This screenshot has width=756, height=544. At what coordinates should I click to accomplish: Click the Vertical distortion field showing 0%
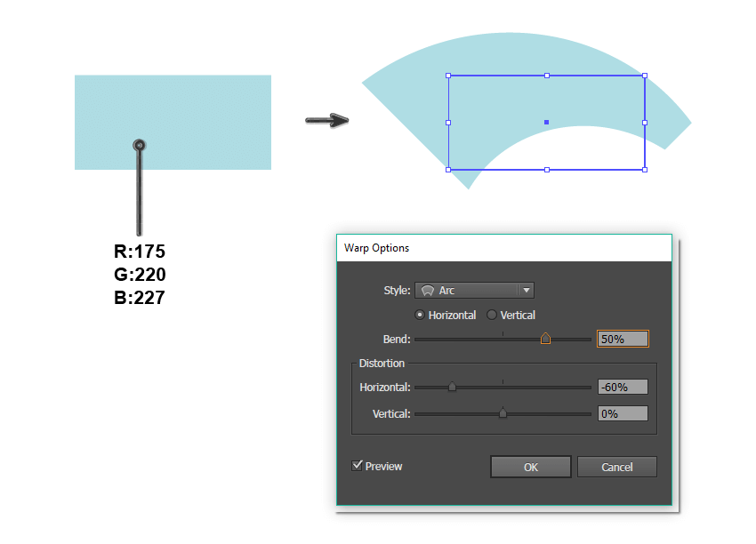[x=623, y=413]
